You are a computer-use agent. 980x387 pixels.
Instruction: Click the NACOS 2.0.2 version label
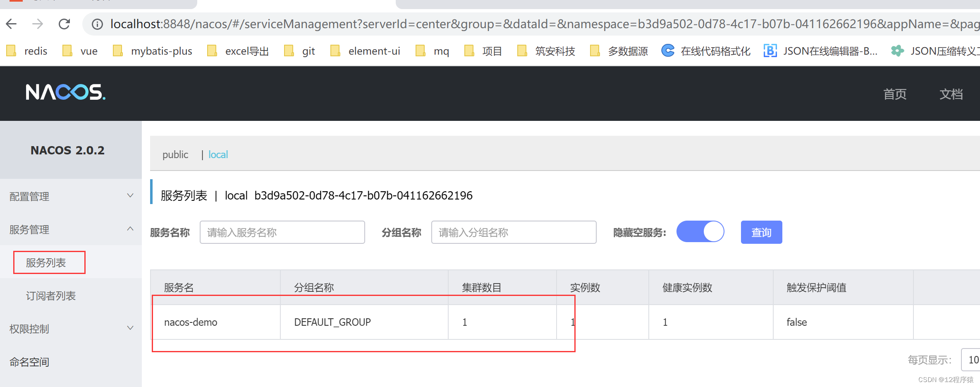point(67,150)
